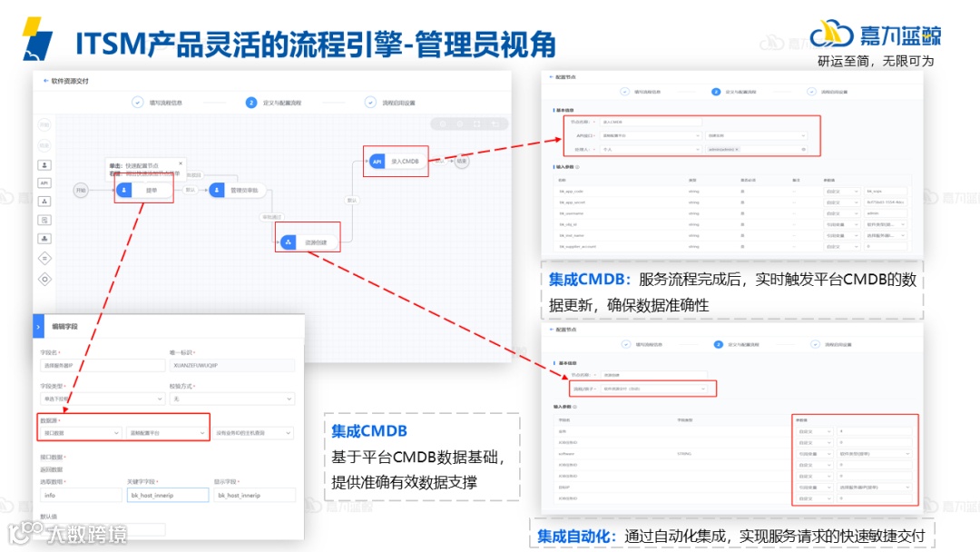Pick the sign node icon in palette
Screen dimensions: 980x552
[x=44, y=239]
